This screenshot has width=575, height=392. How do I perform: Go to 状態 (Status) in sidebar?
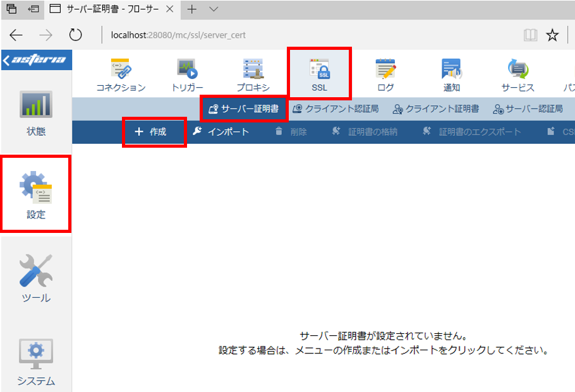(36, 114)
